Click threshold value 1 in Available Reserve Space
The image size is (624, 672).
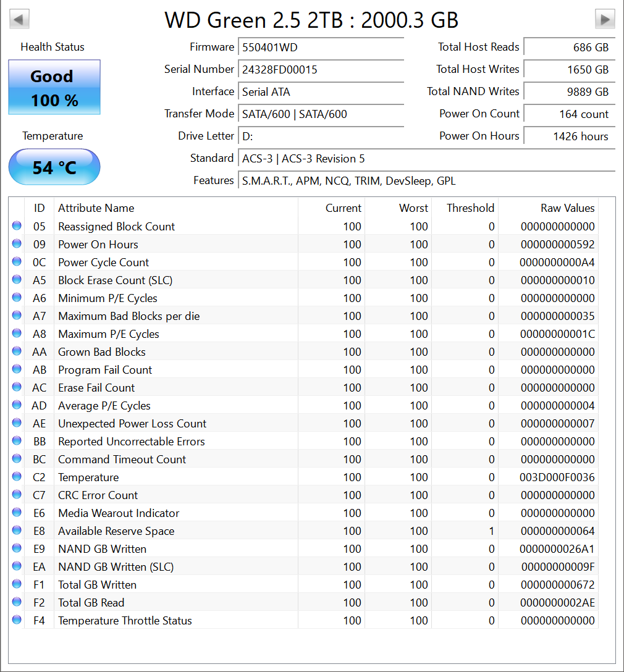coord(492,531)
